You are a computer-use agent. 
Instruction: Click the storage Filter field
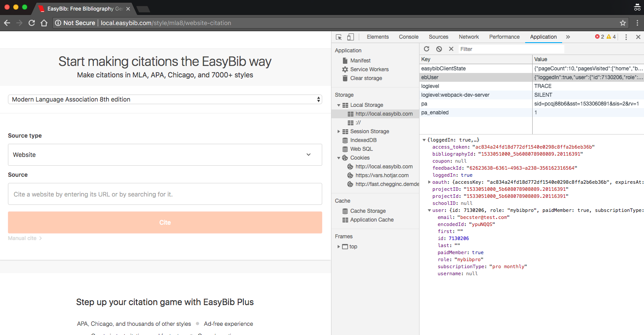pyautogui.click(x=511, y=49)
